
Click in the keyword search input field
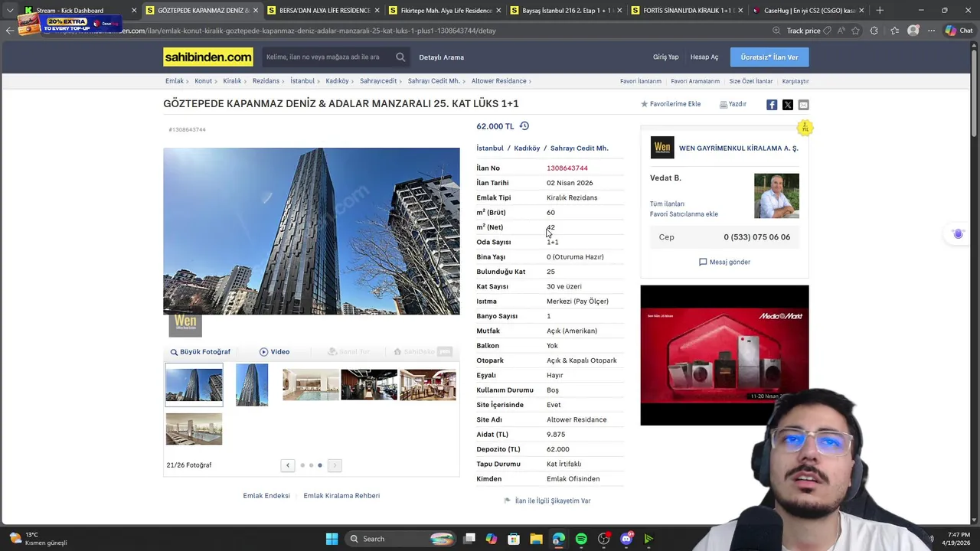[328, 57]
